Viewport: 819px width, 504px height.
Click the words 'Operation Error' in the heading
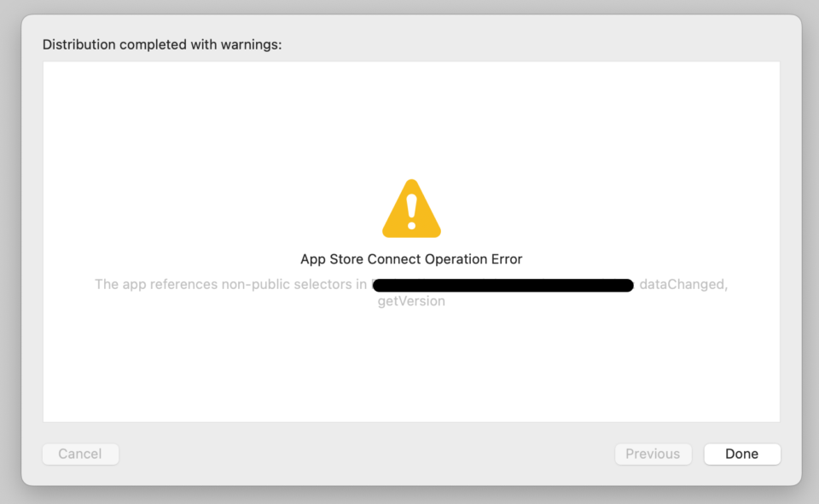pos(473,259)
